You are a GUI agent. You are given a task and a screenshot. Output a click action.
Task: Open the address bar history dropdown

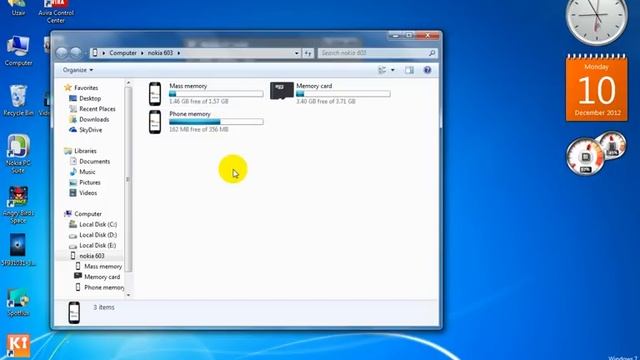[x=297, y=53]
